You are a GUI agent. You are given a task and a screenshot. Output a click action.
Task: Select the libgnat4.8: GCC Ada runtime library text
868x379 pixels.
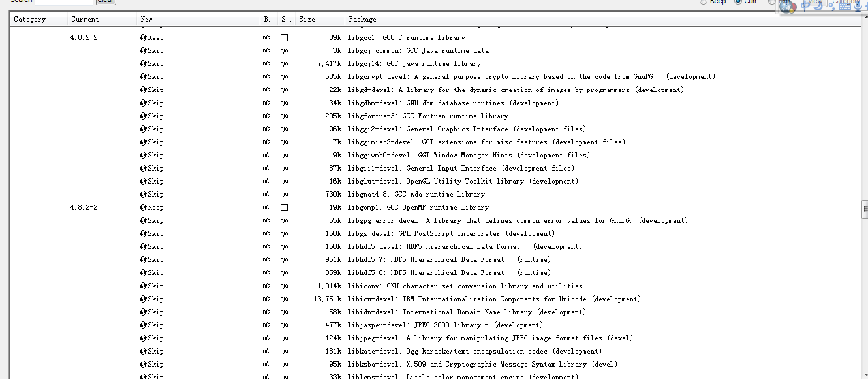click(416, 195)
